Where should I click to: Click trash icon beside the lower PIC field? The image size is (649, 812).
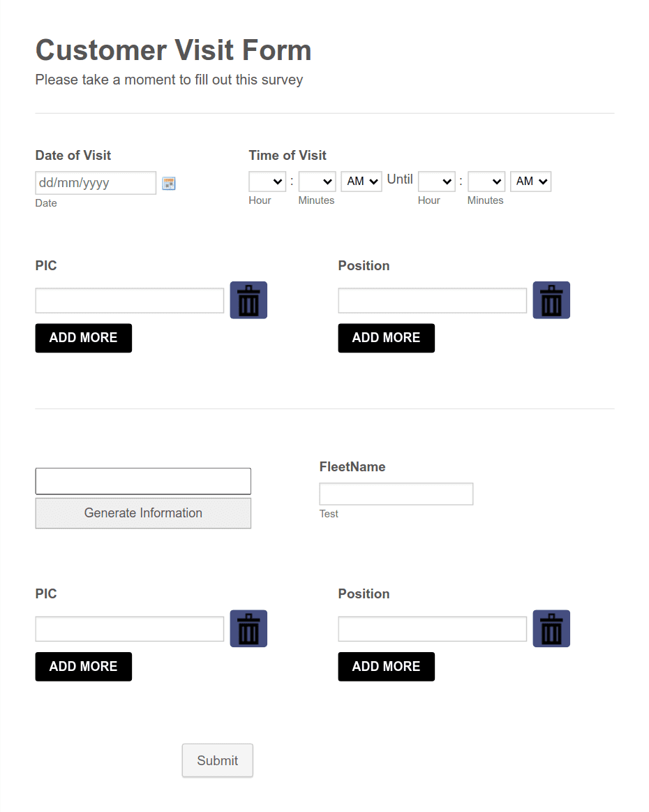point(248,628)
